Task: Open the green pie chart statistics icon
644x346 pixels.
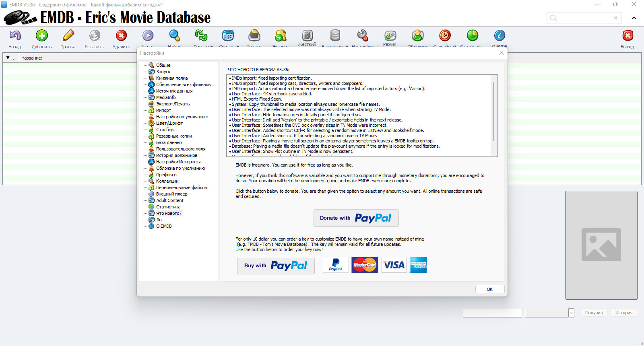Action: (472, 36)
